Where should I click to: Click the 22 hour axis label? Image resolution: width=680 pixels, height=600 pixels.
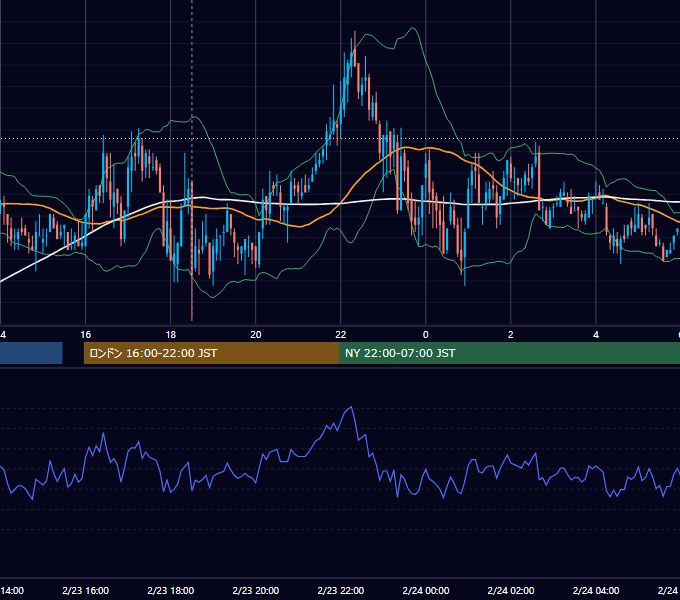coord(340,335)
